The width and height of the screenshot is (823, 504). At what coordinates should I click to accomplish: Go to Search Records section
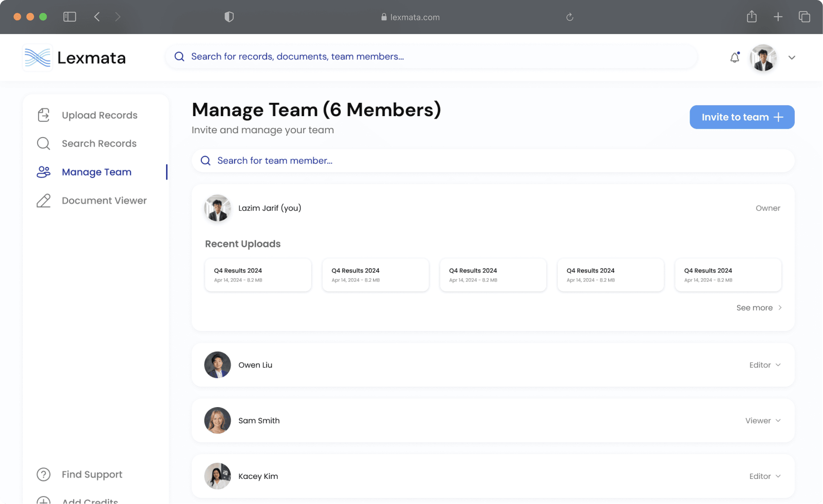click(x=99, y=143)
